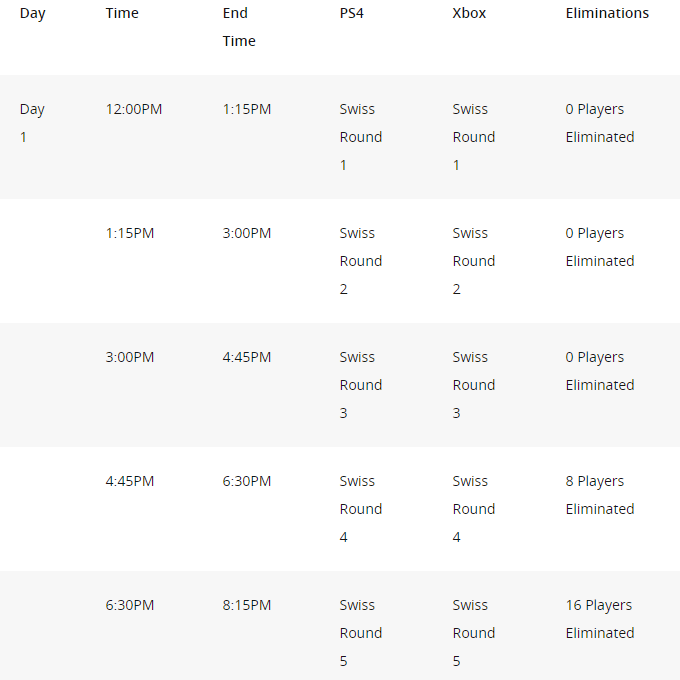Click the 8:15PM end time cell
Screen dimensions: 680x680
(x=247, y=605)
